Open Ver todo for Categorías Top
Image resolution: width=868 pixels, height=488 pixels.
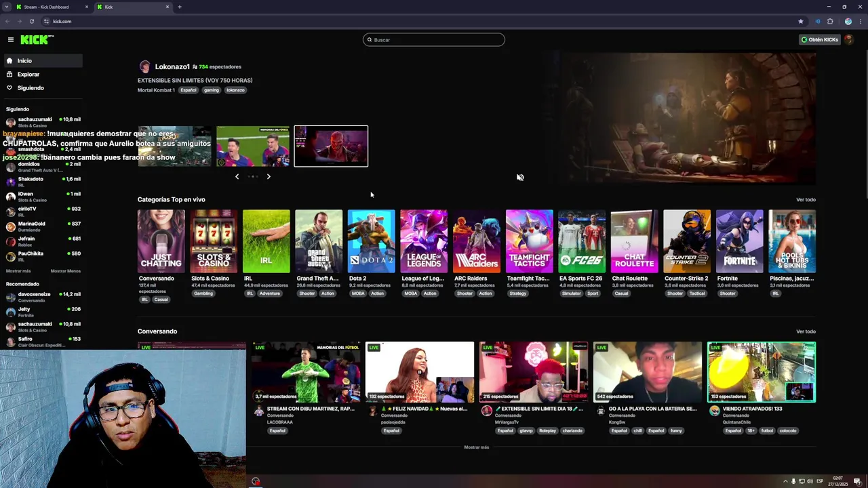pyautogui.click(x=806, y=200)
